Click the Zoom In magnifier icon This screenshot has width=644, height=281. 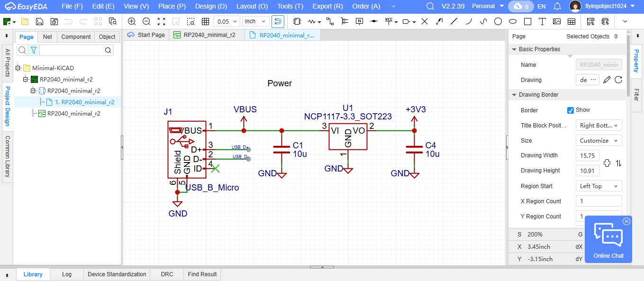coord(132,21)
